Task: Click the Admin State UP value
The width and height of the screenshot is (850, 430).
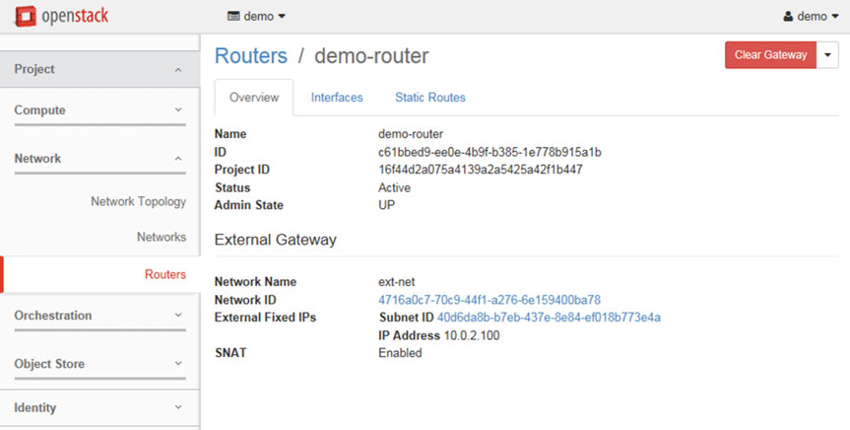Action: click(387, 205)
